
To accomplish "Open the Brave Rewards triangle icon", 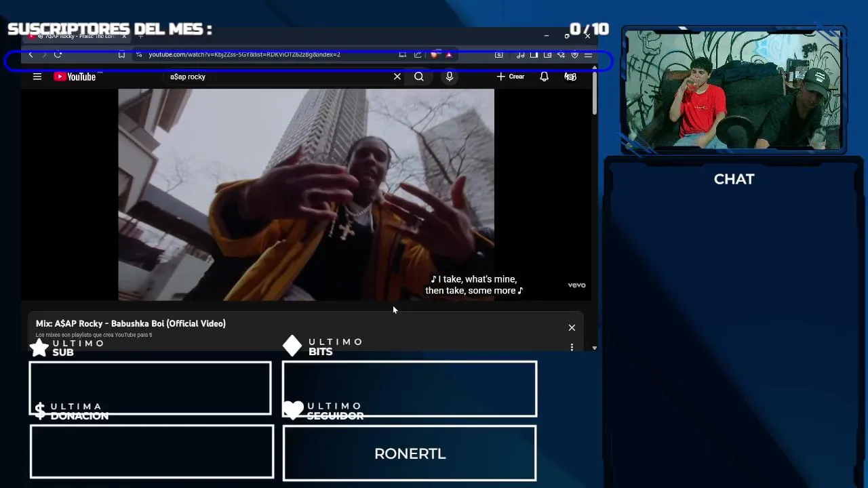I will [x=449, y=55].
